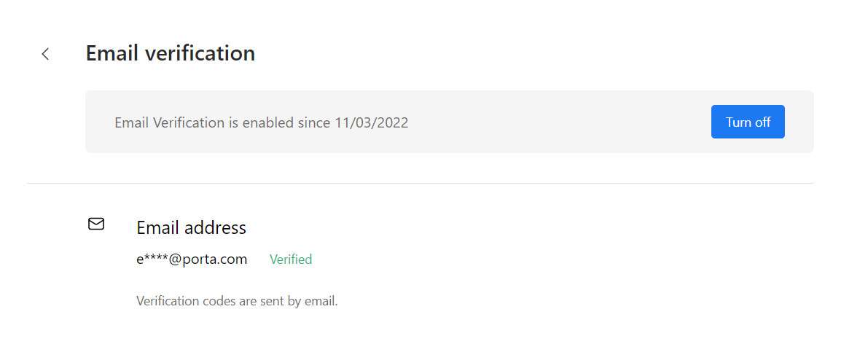Click the less-than chevron beside the page title
868x344 pixels.
click(45, 54)
